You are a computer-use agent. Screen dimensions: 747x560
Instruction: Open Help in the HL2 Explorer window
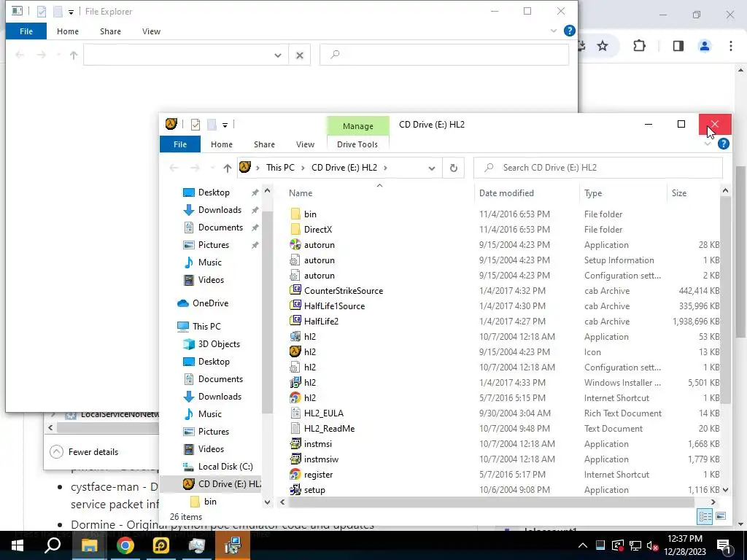[723, 144]
